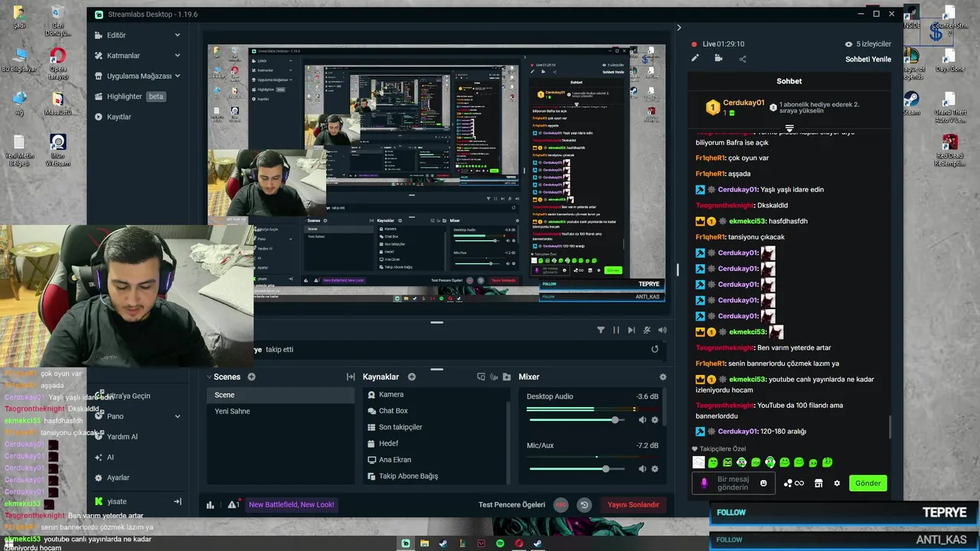Click the events filter funnel icon
The width and height of the screenshot is (980, 551).
pyautogui.click(x=601, y=330)
